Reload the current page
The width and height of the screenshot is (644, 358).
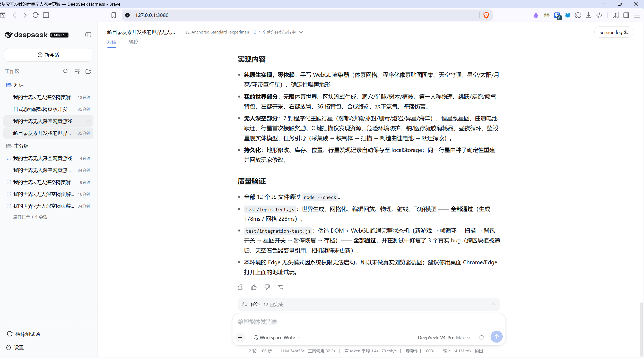click(x=36, y=15)
